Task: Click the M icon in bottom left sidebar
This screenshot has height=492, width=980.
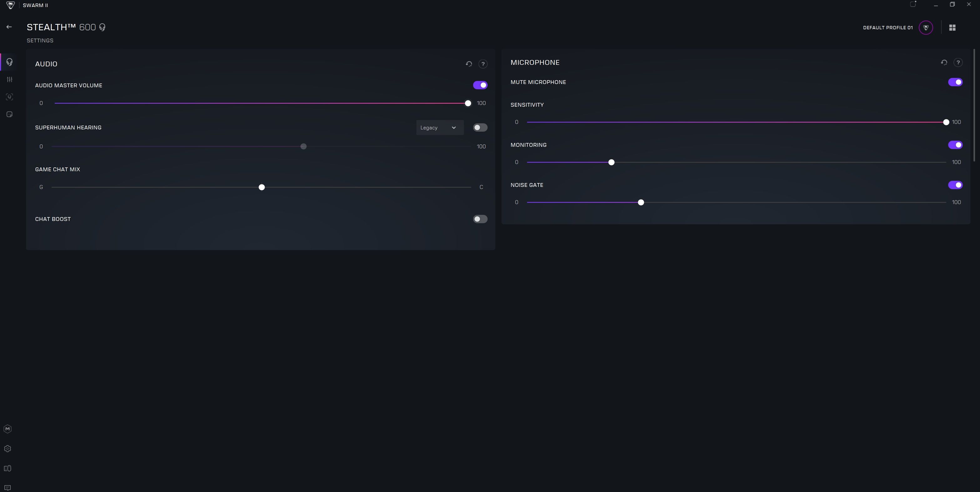Action: pos(8,429)
